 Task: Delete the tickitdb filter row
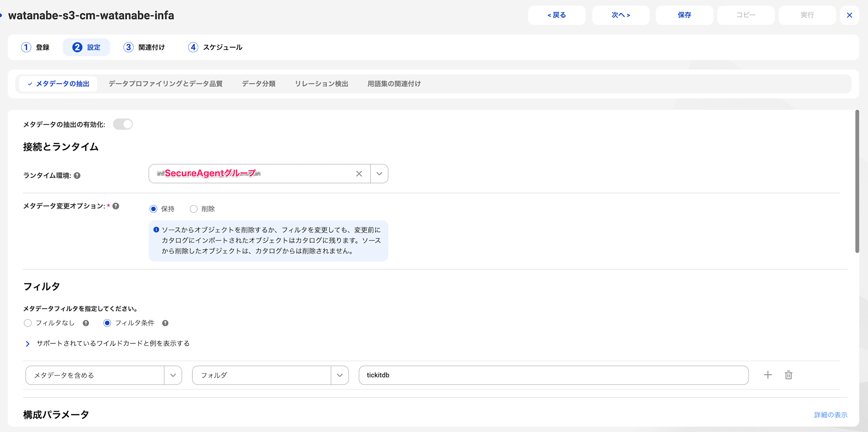pyautogui.click(x=789, y=375)
